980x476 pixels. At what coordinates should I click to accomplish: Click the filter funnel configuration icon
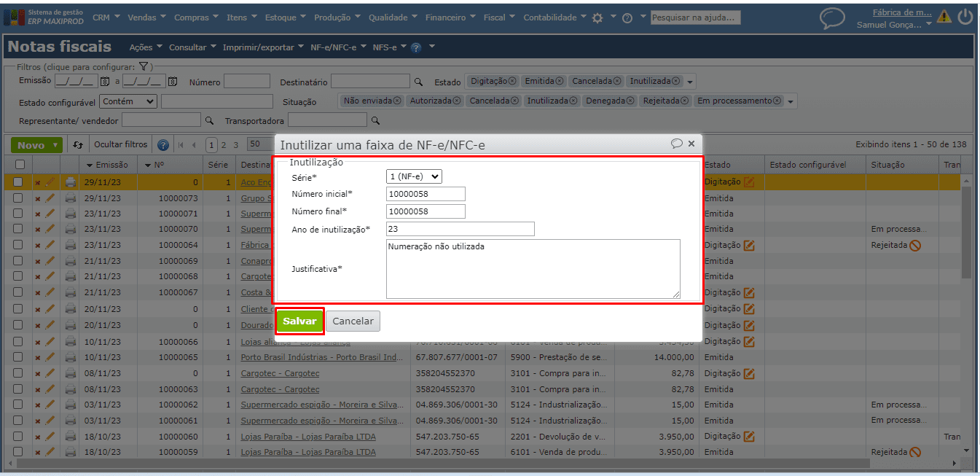[144, 66]
